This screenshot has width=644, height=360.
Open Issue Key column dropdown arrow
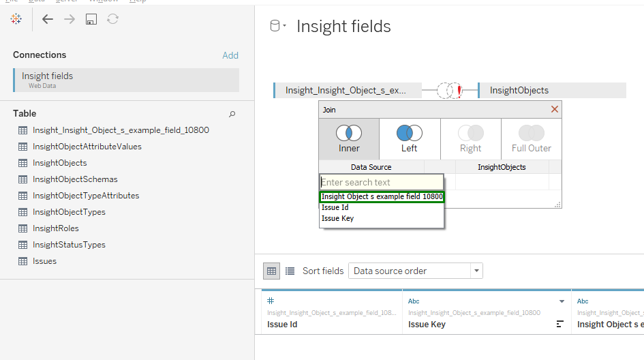click(x=562, y=301)
